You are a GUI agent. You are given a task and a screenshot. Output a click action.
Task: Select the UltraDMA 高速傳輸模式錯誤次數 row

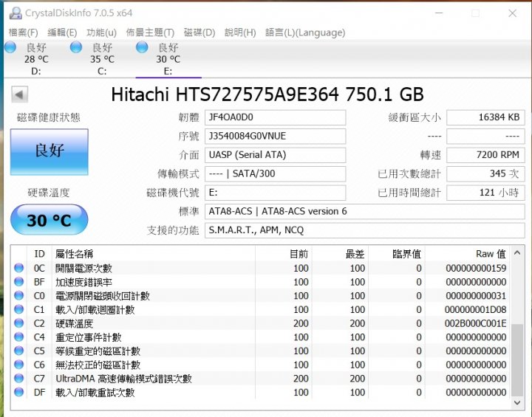[x=261, y=379]
